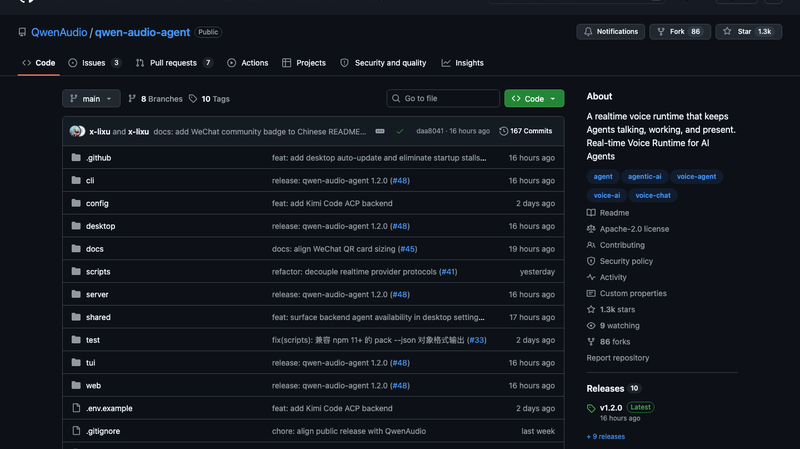Select the agent topic tag
Screen dimensions: 800x449
coord(603,177)
